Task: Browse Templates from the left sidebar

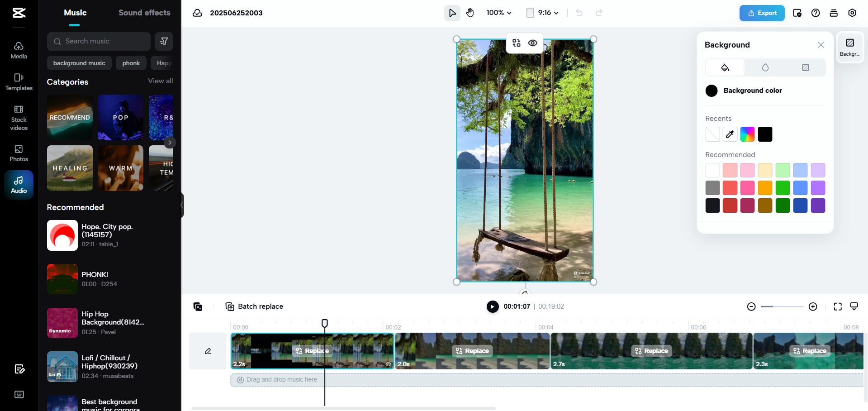Action: [x=19, y=82]
